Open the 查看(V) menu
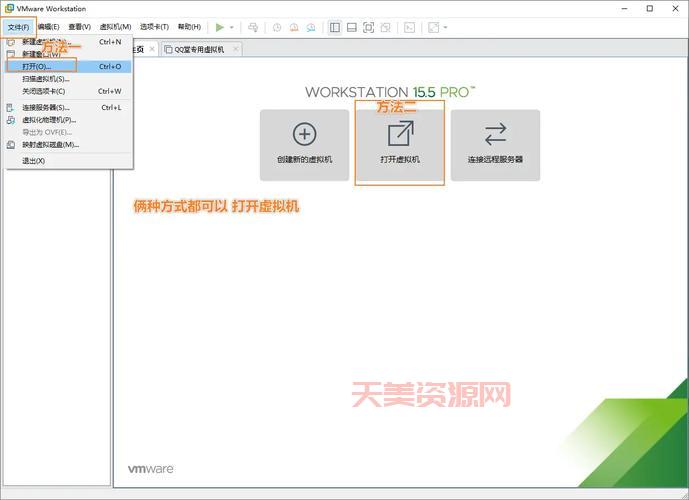Viewport: 689px width, 500px height. [80, 27]
